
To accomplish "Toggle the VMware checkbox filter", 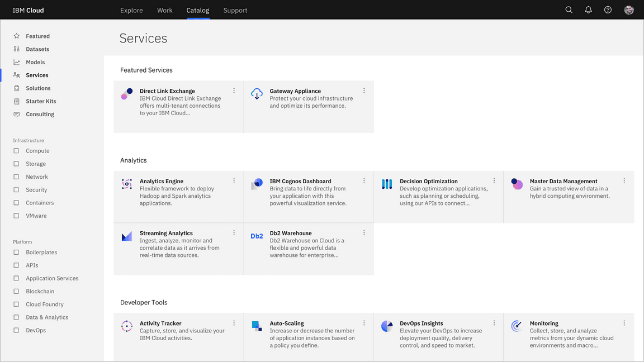I will point(16,216).
